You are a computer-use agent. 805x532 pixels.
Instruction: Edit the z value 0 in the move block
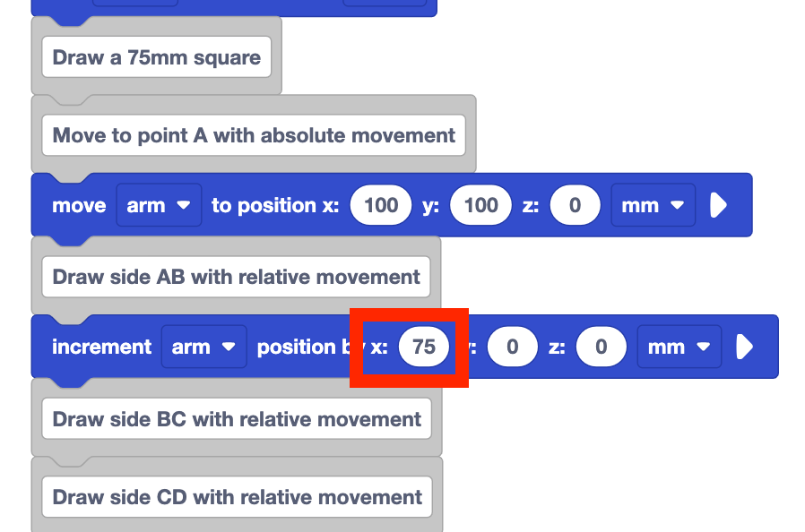click(x=575, y=204)
